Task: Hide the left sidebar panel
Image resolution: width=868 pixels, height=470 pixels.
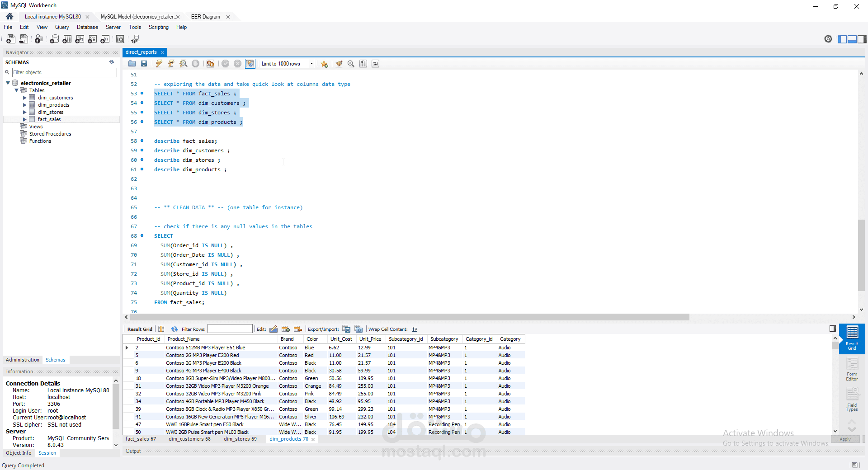Action: coord(842,39)
